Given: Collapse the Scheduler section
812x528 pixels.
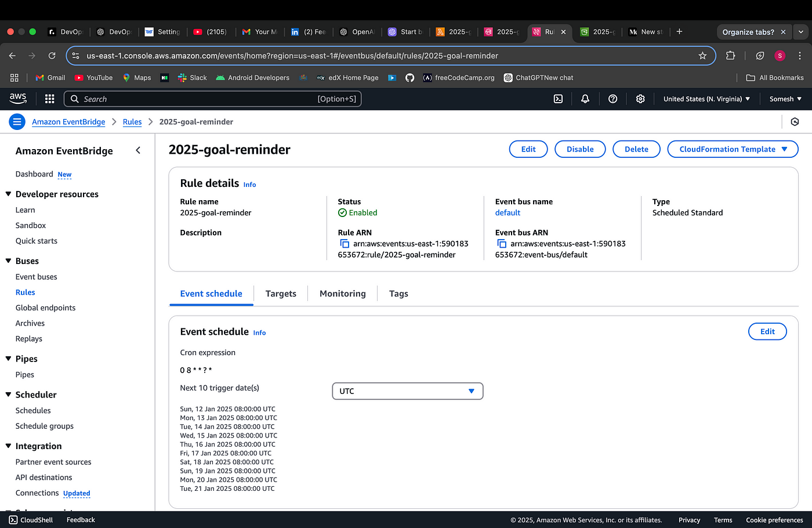Looking at the screenshot, I should coord(8,395).
